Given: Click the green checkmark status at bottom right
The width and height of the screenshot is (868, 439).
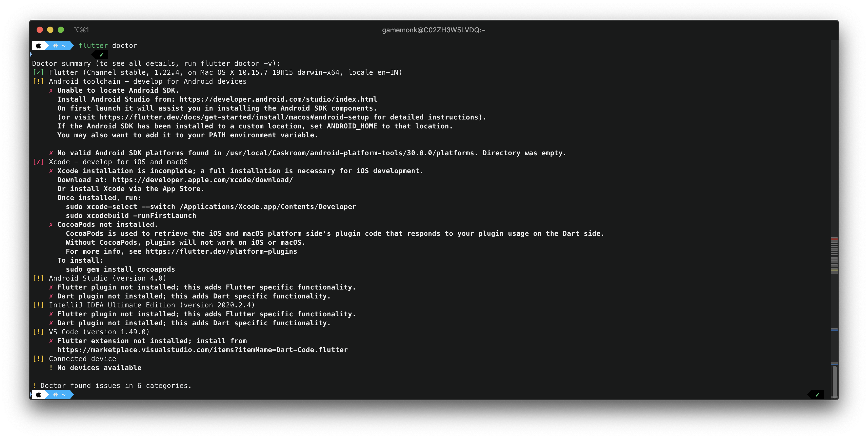Looking at the screenshot, I should coord(817,395).
